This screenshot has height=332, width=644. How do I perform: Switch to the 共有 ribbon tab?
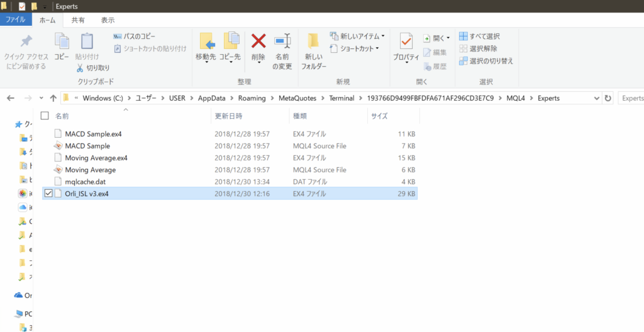[78, 20]
